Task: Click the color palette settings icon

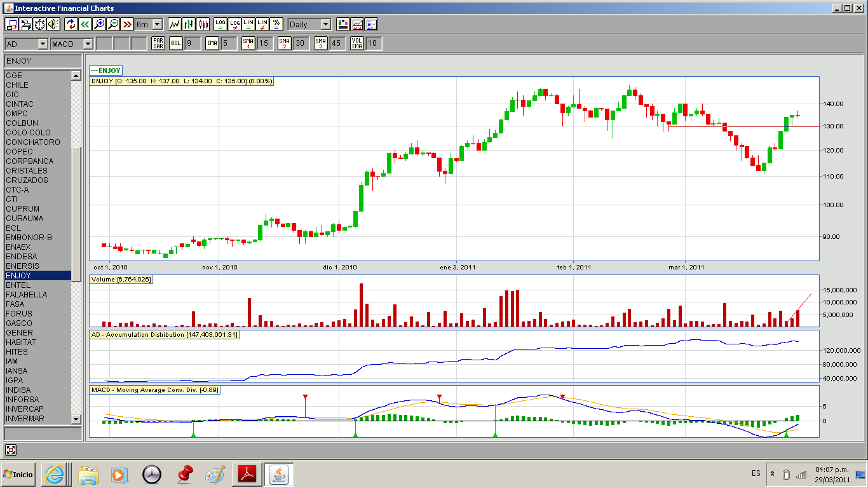Action: (344, 24)
